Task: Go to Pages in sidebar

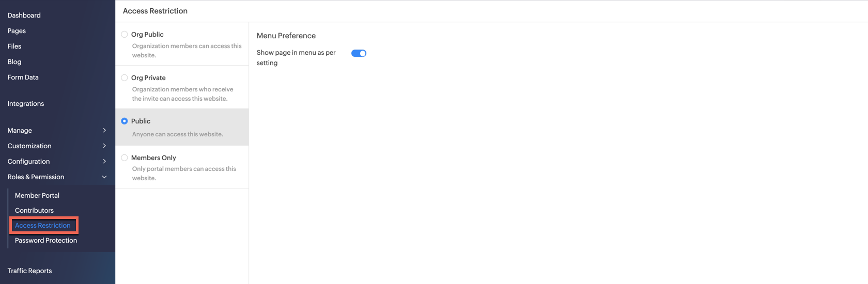Action: coord(17,31)
